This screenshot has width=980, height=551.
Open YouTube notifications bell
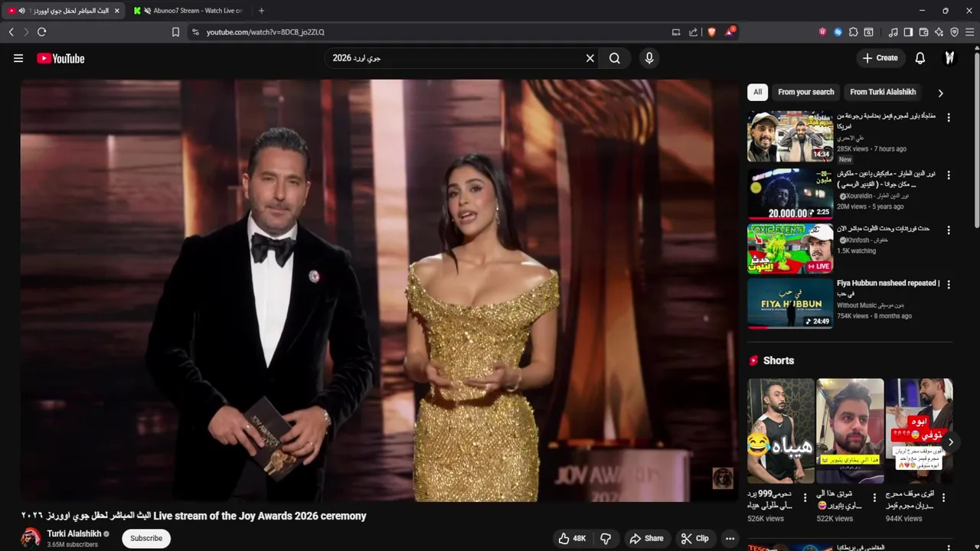[920, 58]
